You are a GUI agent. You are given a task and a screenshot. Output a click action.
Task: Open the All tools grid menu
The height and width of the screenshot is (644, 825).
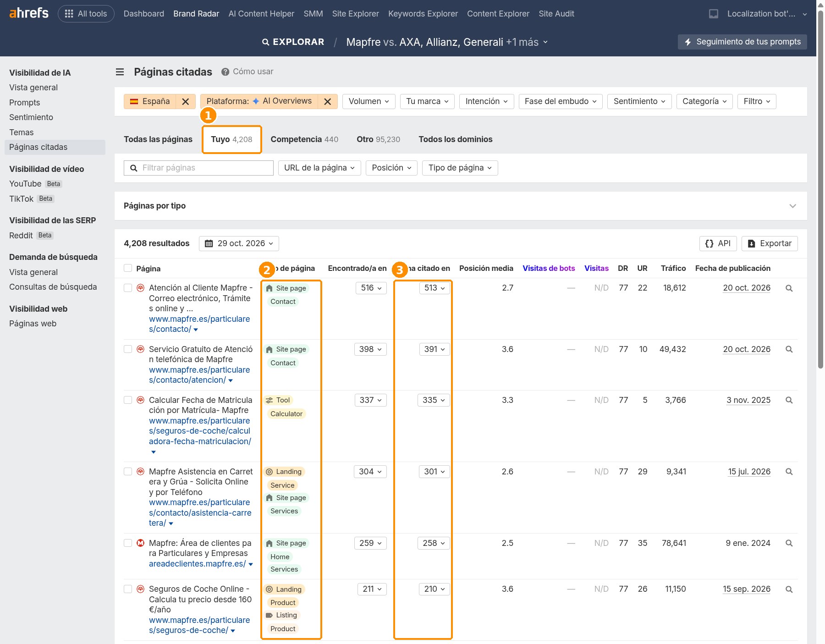tap(86, 14)
